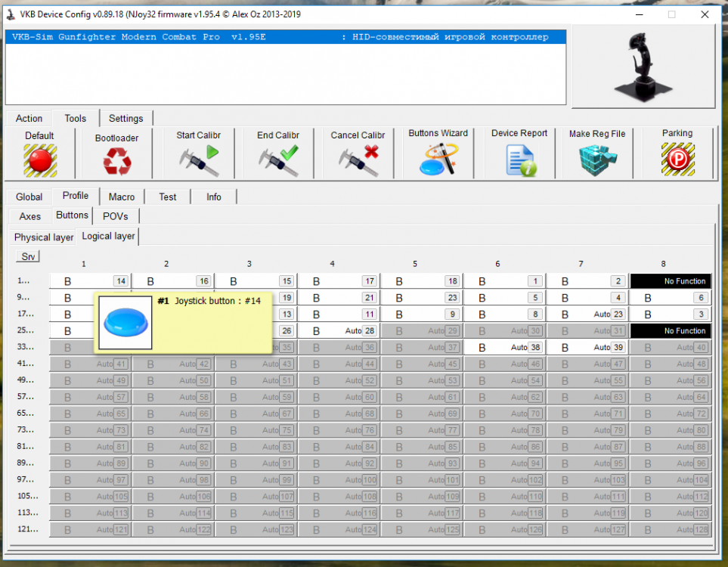728x567 pixels.
Task: Open the POVs sub-tab
Action: [115, 216]
